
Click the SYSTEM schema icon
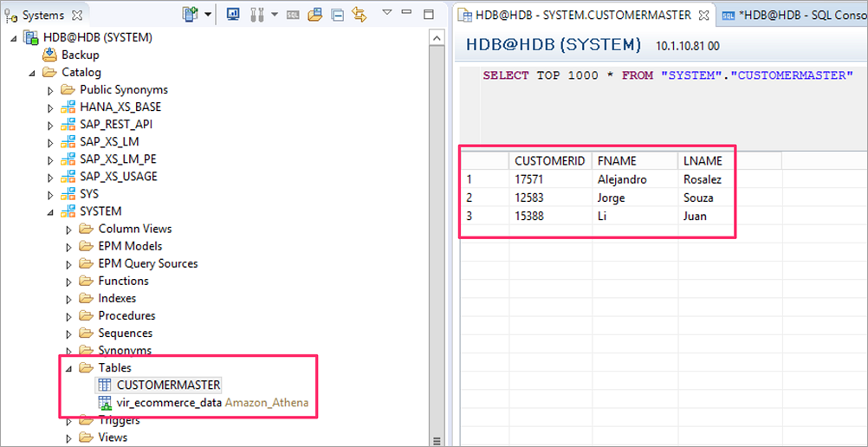[x=68, y=211]
